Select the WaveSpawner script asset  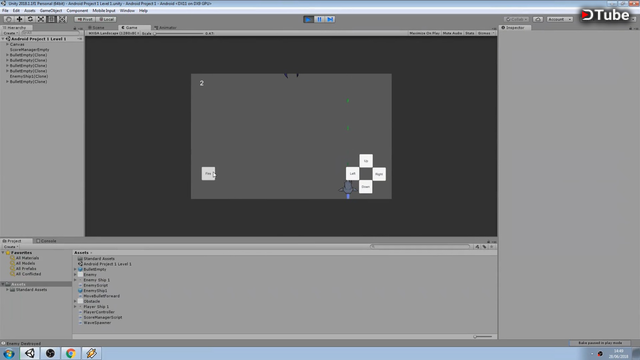(x=97, y=322)
